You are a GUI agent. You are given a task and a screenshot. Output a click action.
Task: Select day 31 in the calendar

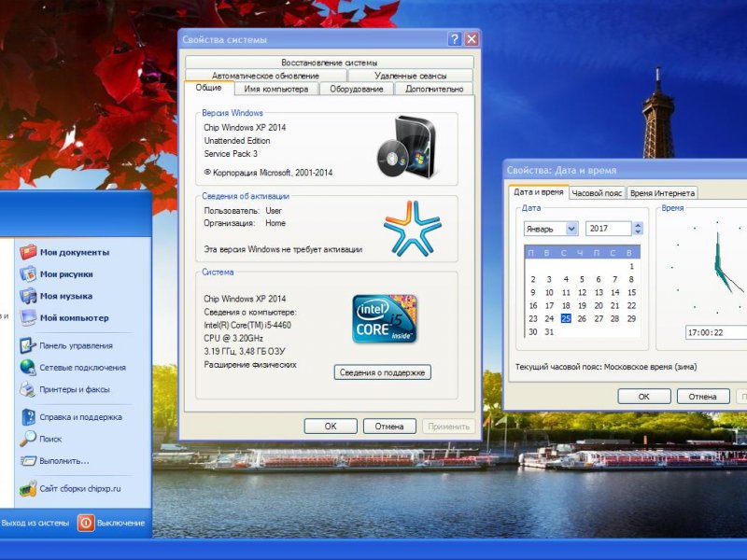tap(549, 332)
